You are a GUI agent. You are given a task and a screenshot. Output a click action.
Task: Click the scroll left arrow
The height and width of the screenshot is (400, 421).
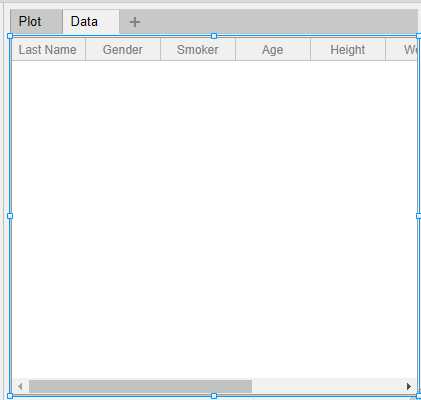click(x=20, y=386)
